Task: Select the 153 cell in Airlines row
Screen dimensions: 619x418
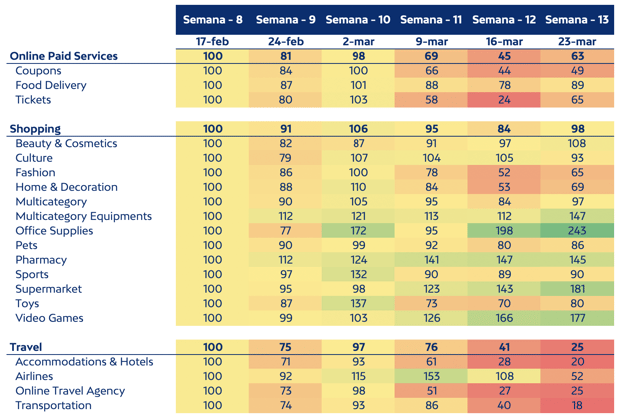Action: pos(431,376)
